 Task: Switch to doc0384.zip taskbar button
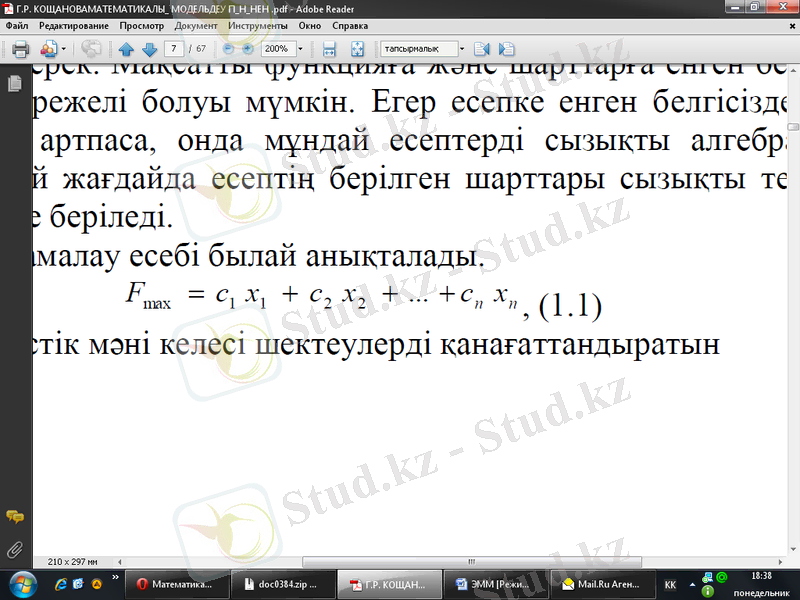(283, 585)
